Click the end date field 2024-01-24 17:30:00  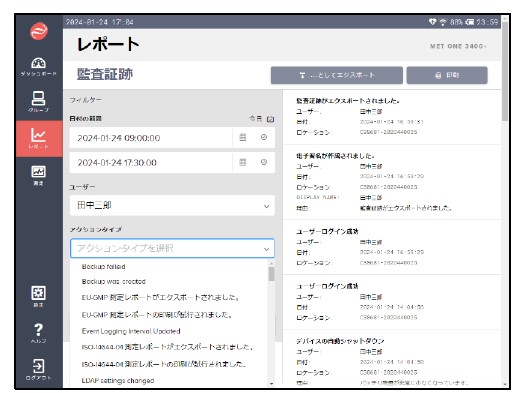pos(151,162)
